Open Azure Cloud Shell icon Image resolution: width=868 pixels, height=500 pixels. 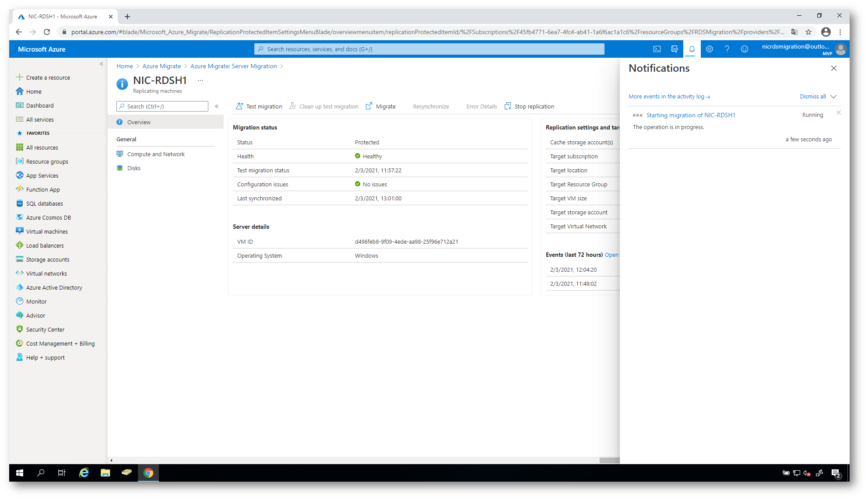657,49
